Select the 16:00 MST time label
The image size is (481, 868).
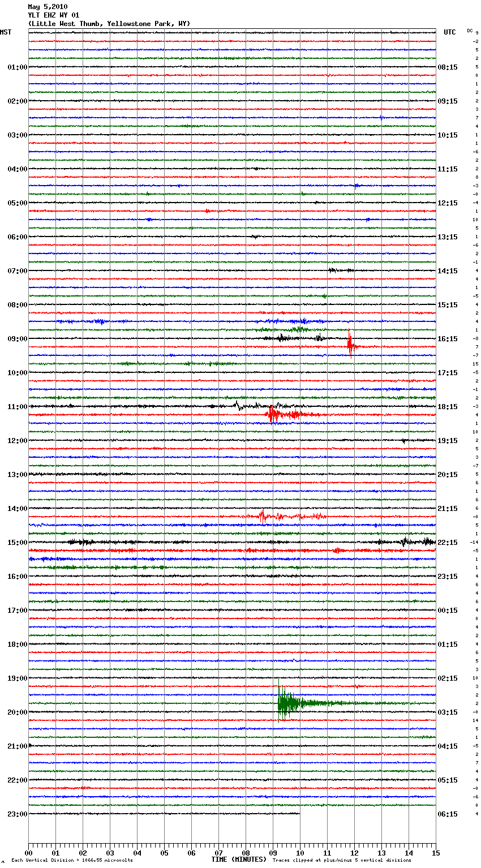pyautogui.click(x=18, y=577)
